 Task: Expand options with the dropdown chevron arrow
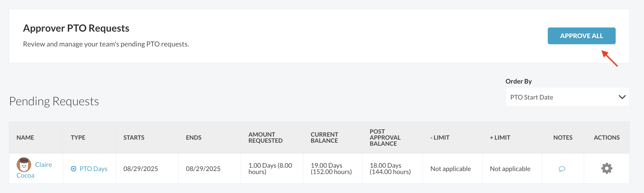click(x=622, y=97)
